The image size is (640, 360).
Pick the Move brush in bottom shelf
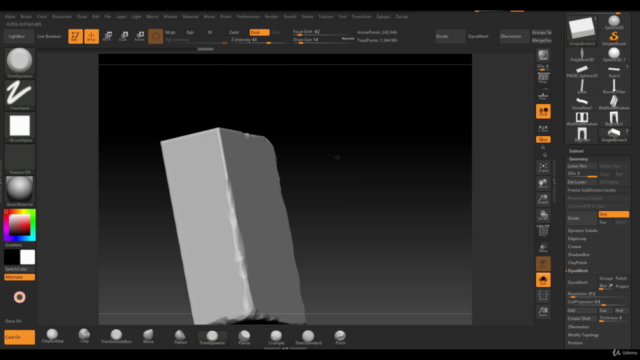148,336
